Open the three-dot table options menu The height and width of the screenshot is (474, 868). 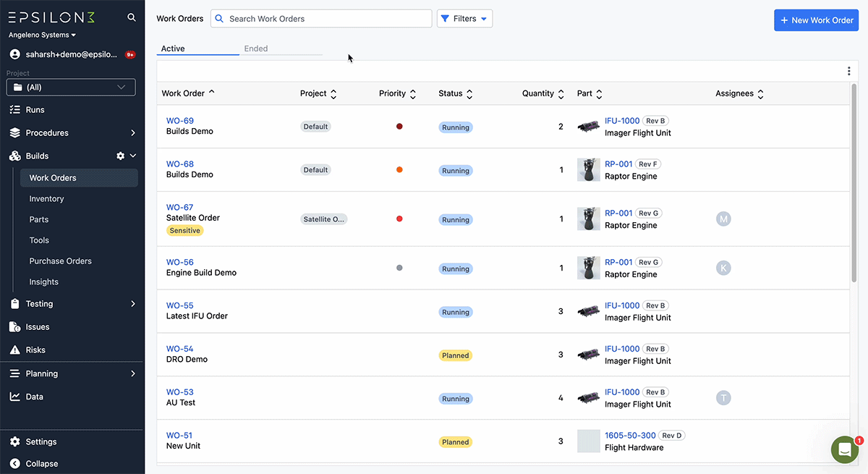click(x=848, y=71)
